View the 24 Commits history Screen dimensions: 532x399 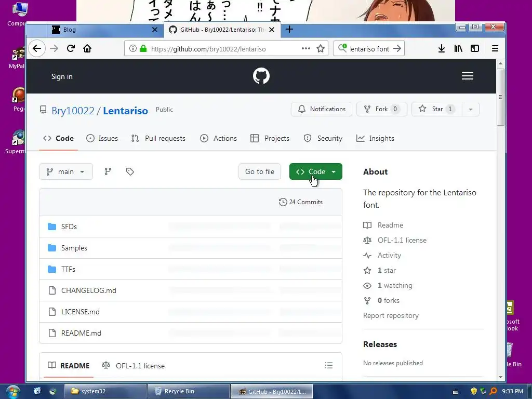click(x=301, y=202)
